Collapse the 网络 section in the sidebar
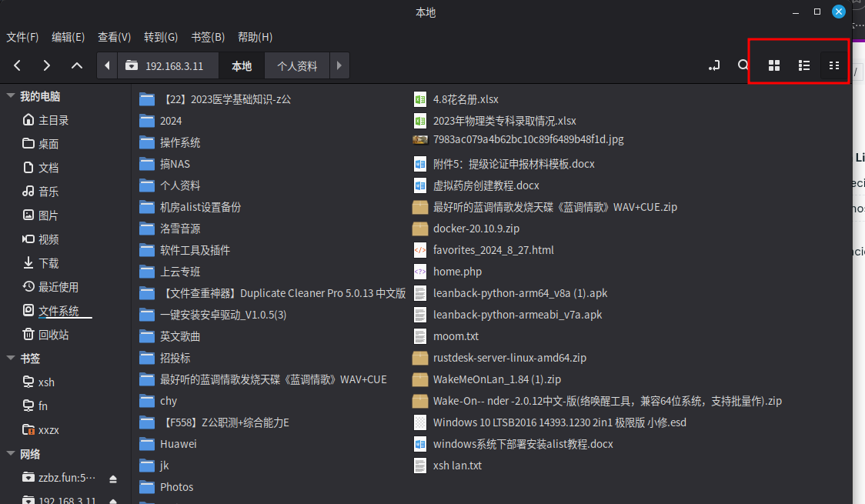Screen dimensions: 865x504 pyautogui.click(x=11, y=454)
